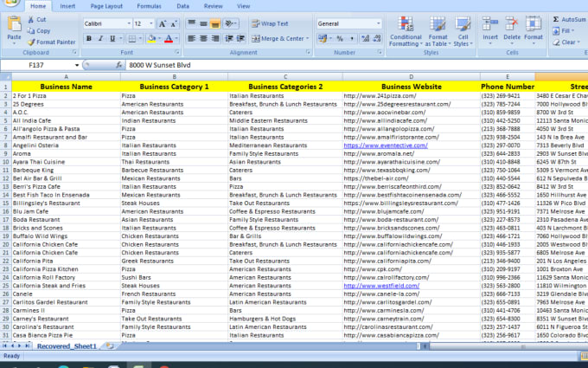This screenshot has height=368, width=588.
Task: Decrease cell indent
Action: [229, 38]
